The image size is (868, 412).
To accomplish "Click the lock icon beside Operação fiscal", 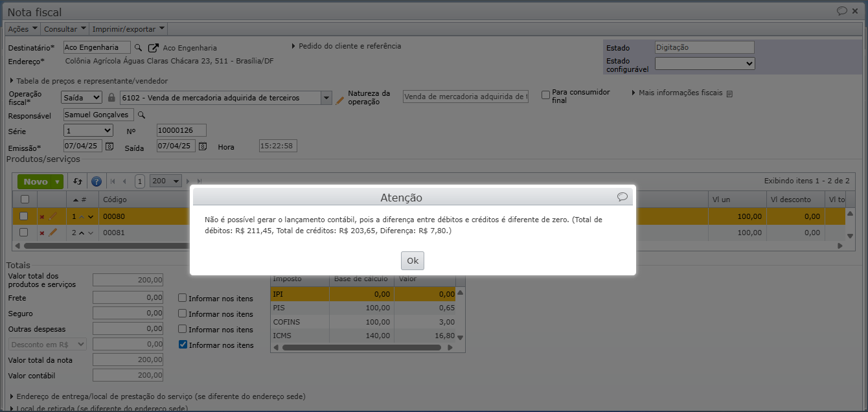I will (111, 97).
